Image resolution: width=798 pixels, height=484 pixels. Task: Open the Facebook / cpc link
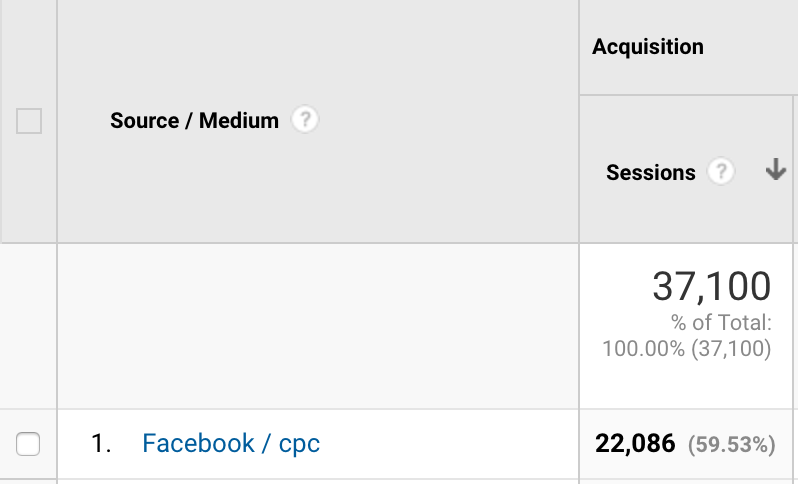click(x=231, y=443)
